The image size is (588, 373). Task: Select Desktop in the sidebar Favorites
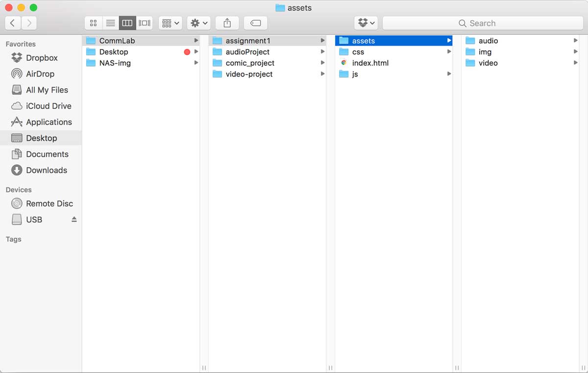(x=41, y=138)
